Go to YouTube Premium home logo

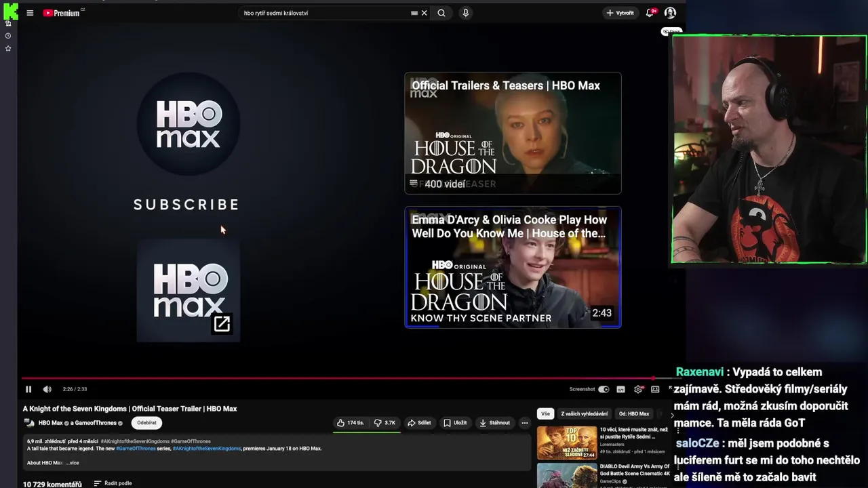pos(62,13)
